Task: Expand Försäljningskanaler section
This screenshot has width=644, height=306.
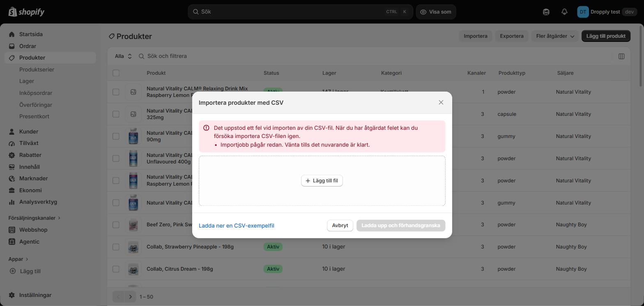Action: (34, 218)
